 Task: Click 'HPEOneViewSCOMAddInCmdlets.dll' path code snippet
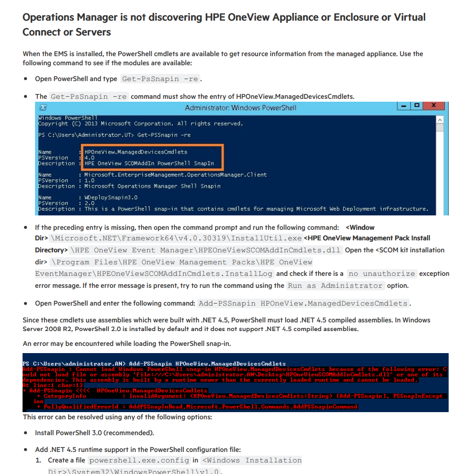point(206,250)
